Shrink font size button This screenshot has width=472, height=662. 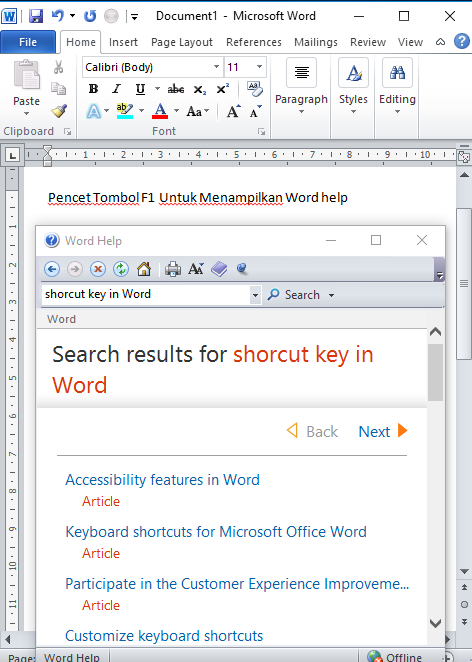tap(255, 111)
